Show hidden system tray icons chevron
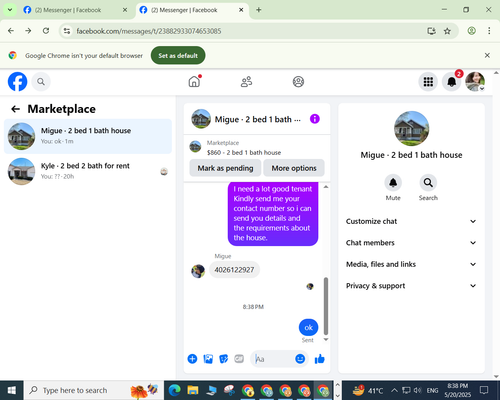Image resolution: width=500 pixels, height=400 pixels. coord(394,390)
